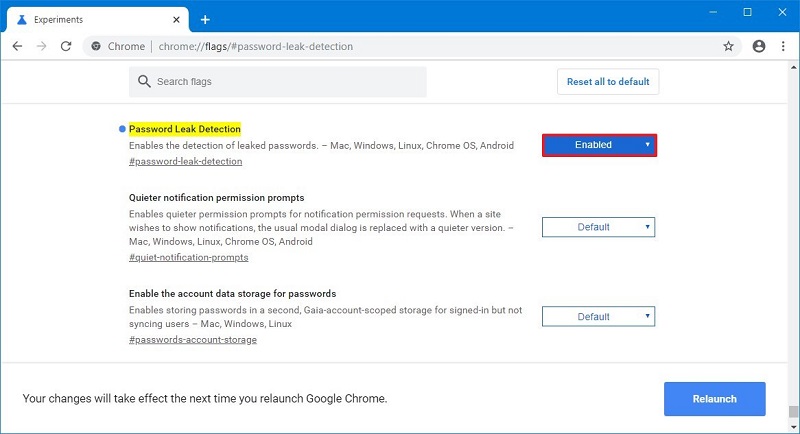Follow the #passwords-account-storage link
Viewport: 800px width, 434px height.
point(192,340)
